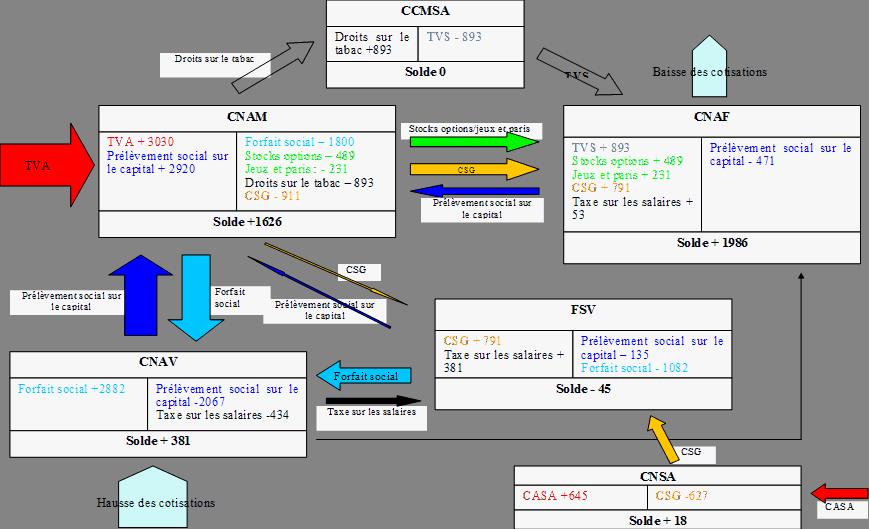
Task: Click the green Stocks options/jeux et paris arrow
Action: tap(474, 142)
